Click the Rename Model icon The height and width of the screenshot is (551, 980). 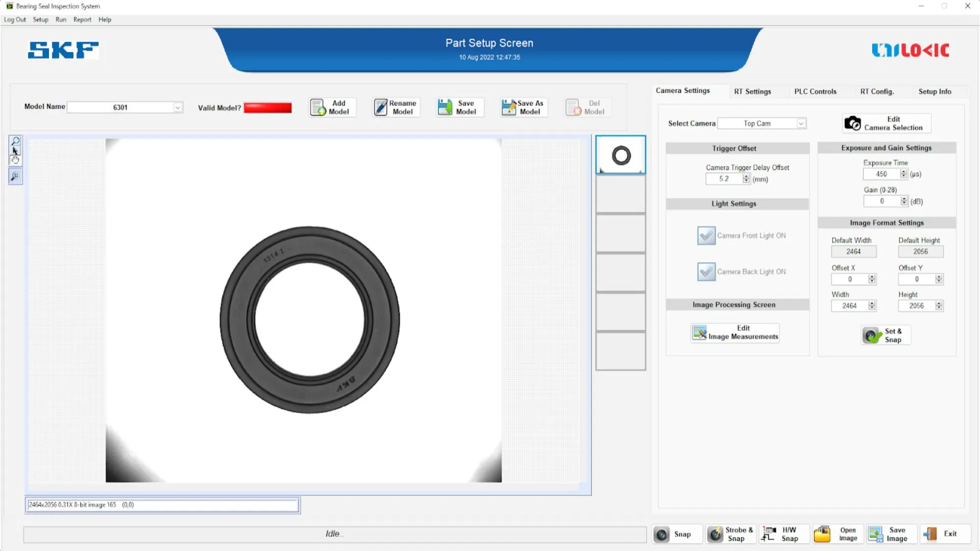pos(381,108)
